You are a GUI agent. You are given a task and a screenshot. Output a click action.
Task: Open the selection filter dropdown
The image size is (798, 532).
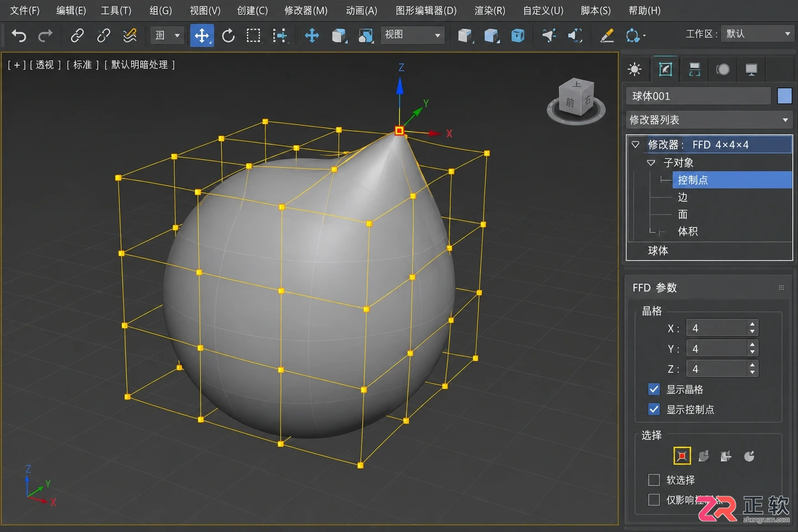click(x=167, y=36)
